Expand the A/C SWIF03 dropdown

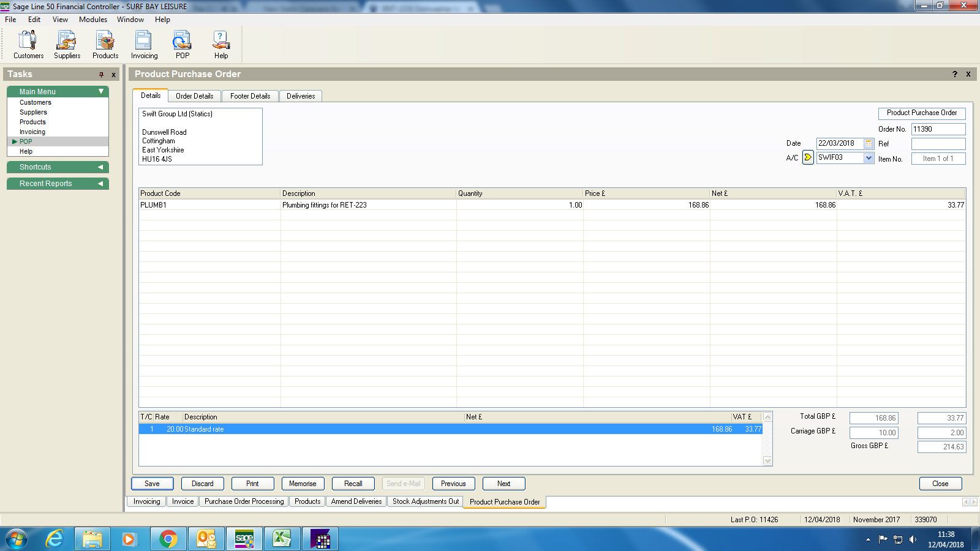pos(869,158)
